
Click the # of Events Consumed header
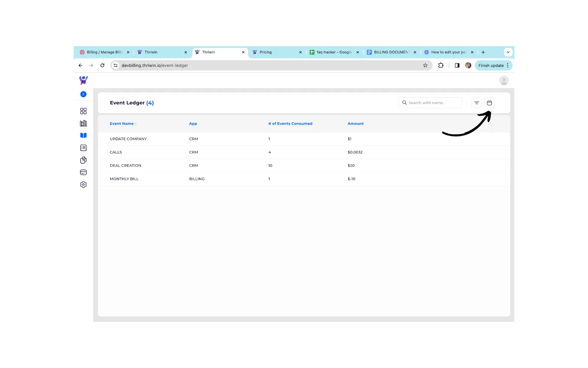click(290, 124)
